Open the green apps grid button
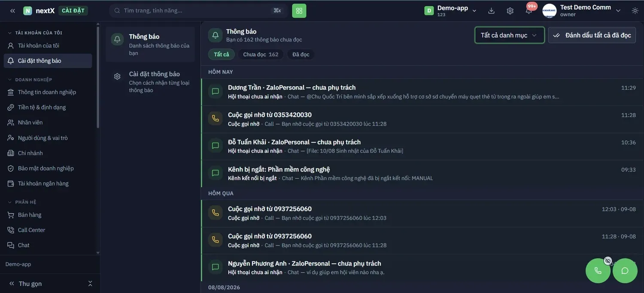 (x=299, y=11)
